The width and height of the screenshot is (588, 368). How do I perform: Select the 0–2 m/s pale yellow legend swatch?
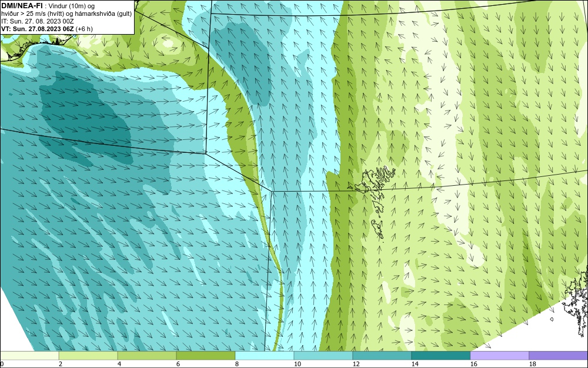pos(29,355)
